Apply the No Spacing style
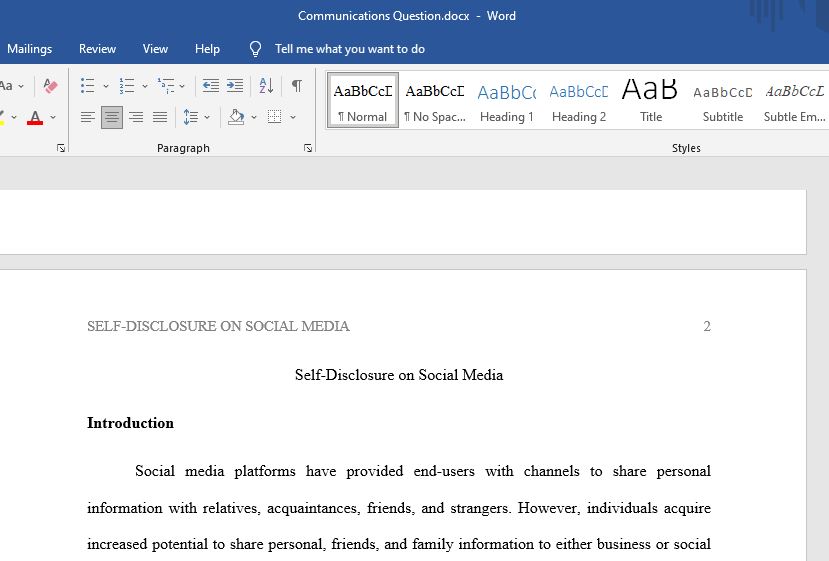829x561 pixels. click(435, 100)
